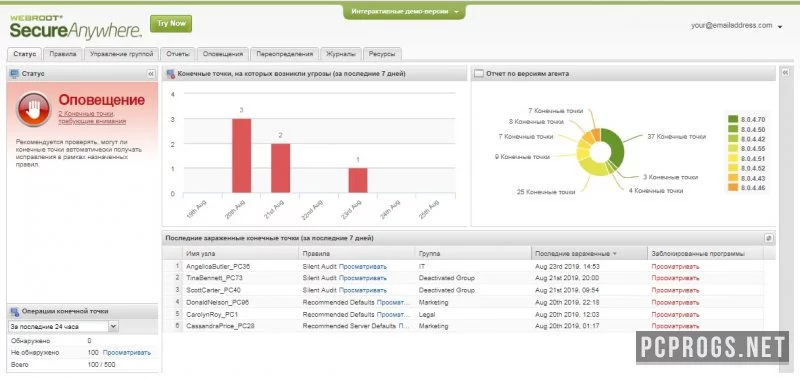Click the threats chart panel header icon

point(171,74)
